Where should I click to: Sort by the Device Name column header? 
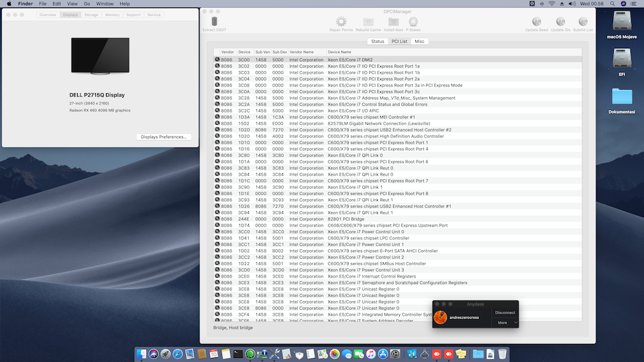pos(454,52)
